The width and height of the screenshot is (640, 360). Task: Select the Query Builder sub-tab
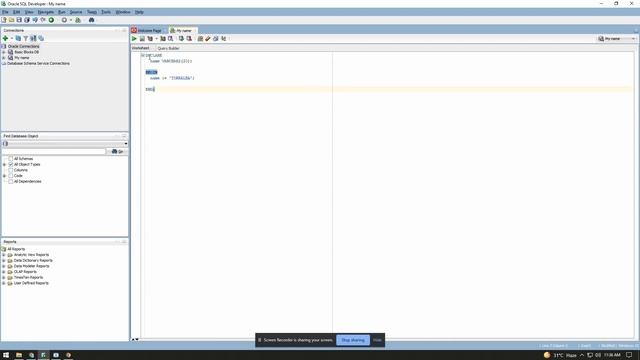click(168, 48)
